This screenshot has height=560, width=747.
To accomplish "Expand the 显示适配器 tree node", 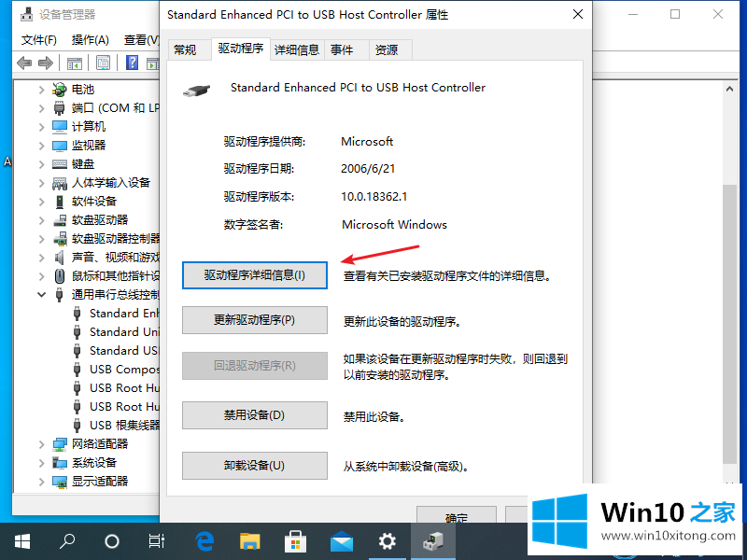I will (42, 482).
